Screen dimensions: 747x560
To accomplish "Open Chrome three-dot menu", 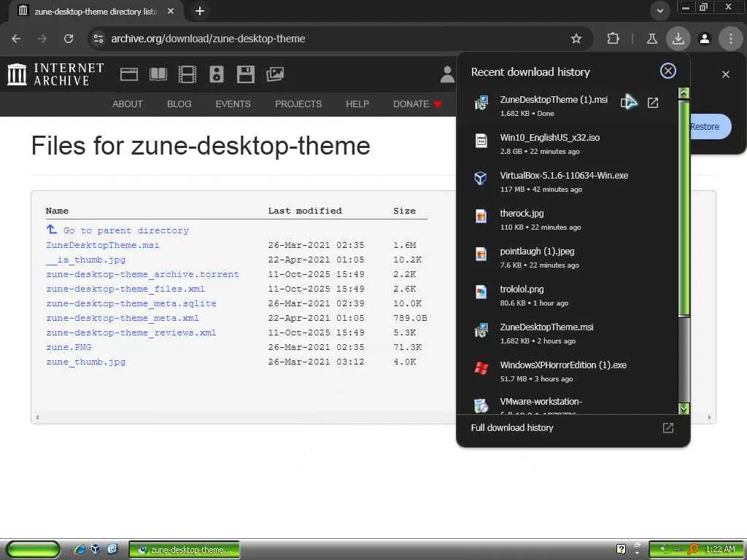I will pyautogui.click(x=731, y=39).
